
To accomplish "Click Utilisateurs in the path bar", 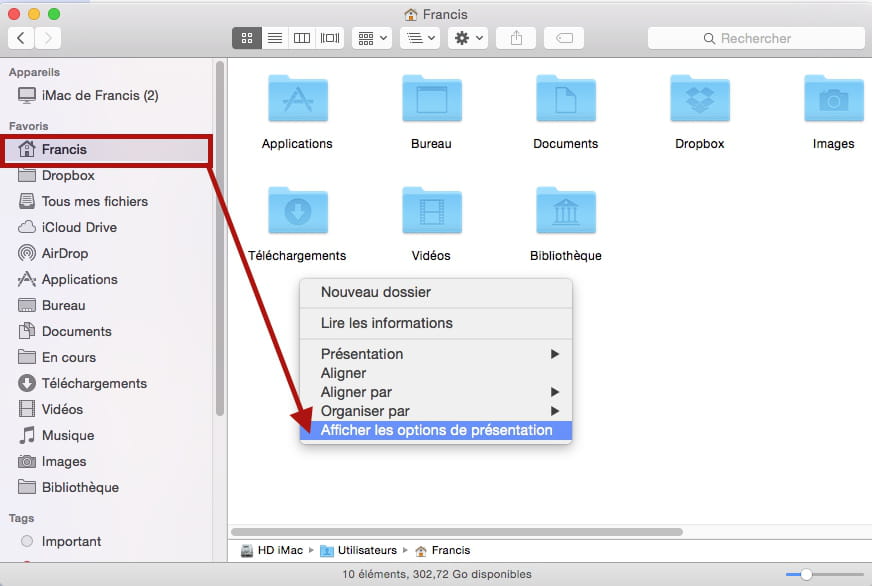I will click(359, 550).
